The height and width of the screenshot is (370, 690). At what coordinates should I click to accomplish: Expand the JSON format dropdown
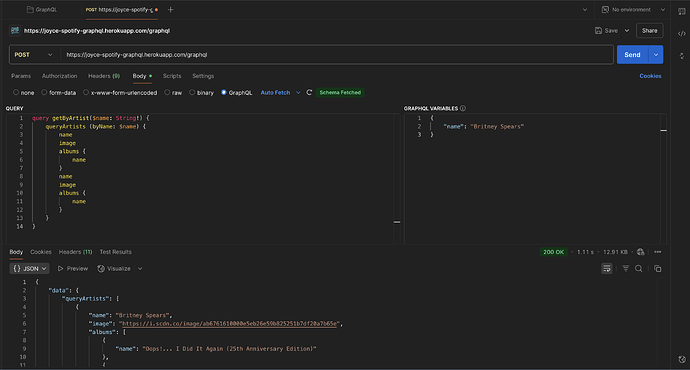pyautogui.click(x=29, y=268)
